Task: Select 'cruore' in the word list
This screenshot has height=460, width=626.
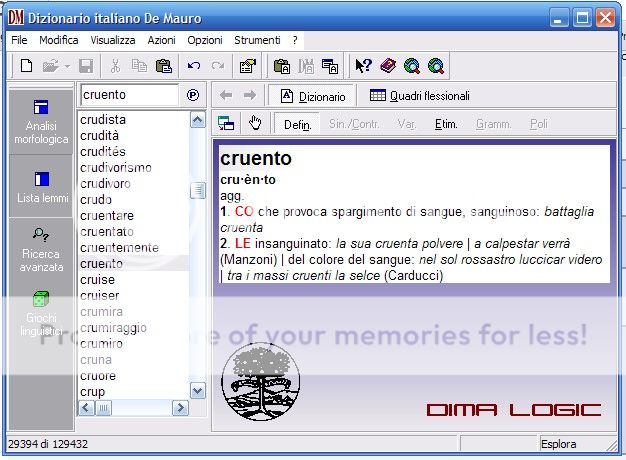Action: click(x=98, y=376)
